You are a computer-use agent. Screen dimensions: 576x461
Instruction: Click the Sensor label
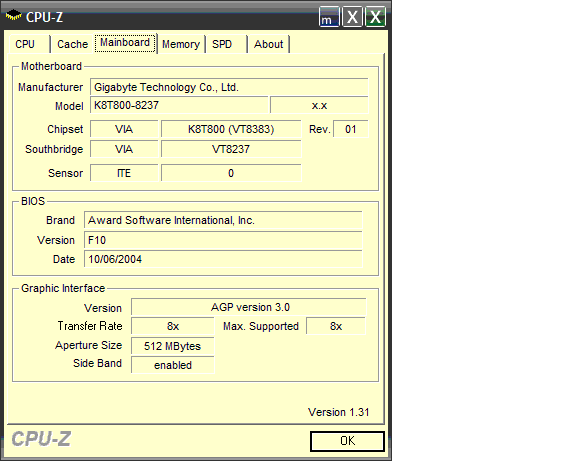point(65,173)
